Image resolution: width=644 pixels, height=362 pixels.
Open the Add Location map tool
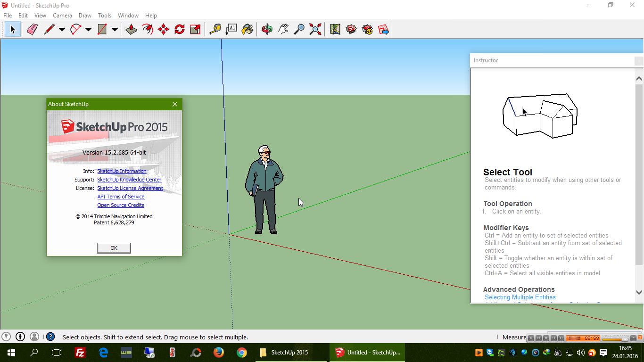335,29
